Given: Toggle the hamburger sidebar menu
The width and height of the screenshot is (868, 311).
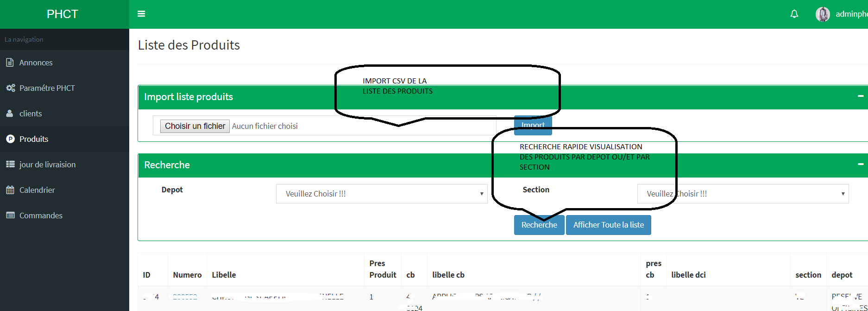Looking at the screenshot, I should (141, 14).
